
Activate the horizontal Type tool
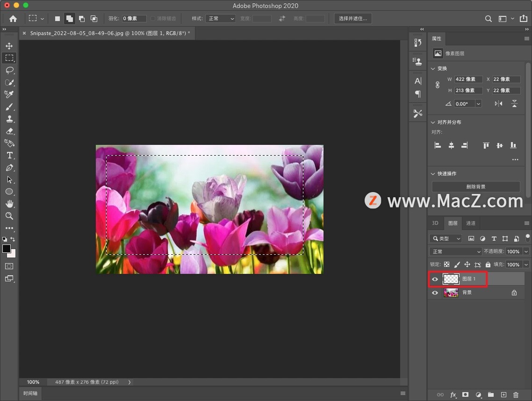[9, 155]
